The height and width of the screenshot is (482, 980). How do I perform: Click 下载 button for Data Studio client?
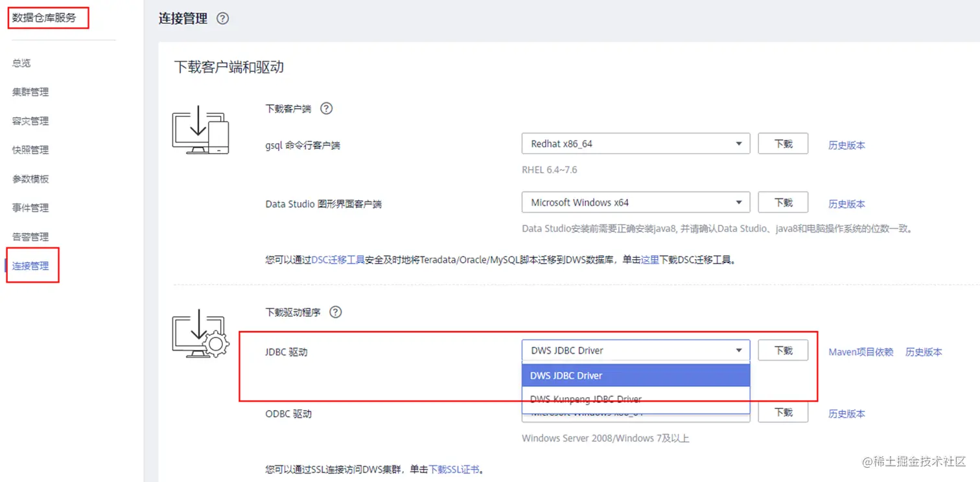point(783,202)
